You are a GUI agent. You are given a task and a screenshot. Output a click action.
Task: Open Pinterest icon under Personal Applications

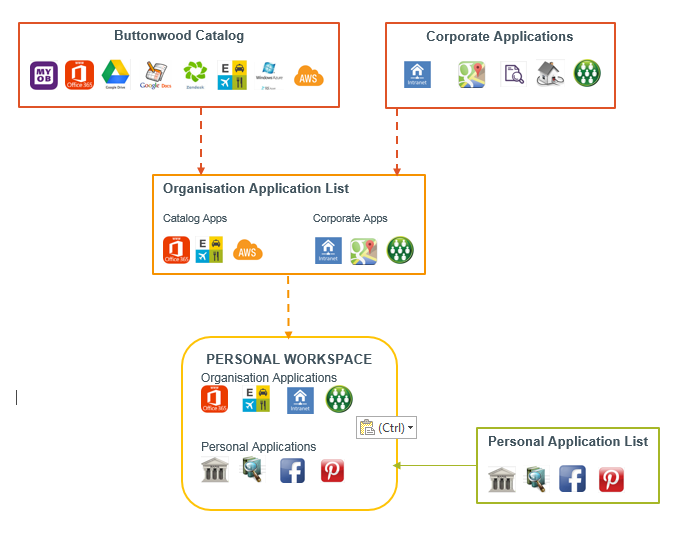point(332,470)
